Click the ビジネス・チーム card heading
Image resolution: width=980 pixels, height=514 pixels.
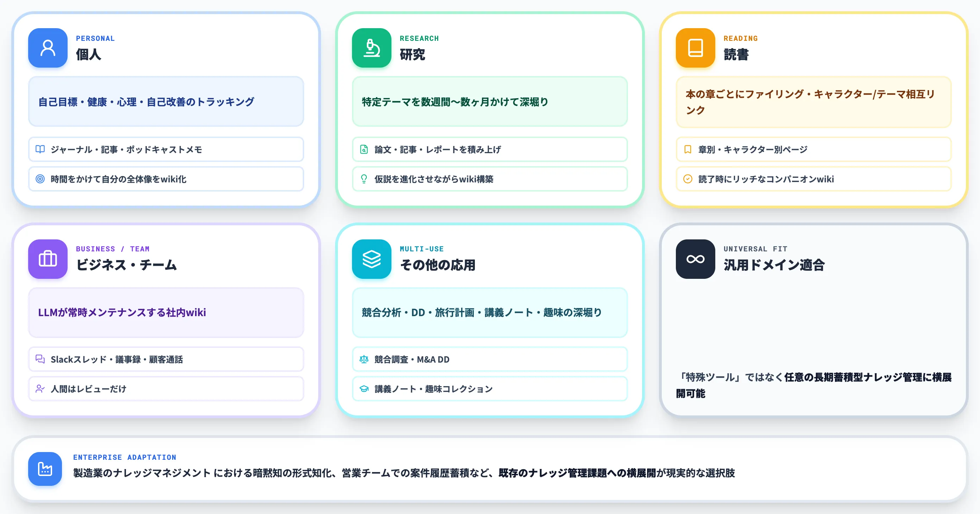click(x=126, y=265)
